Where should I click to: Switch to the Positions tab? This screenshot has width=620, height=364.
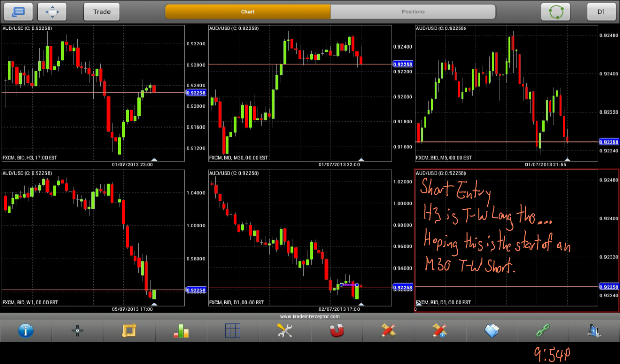point(413,11)
